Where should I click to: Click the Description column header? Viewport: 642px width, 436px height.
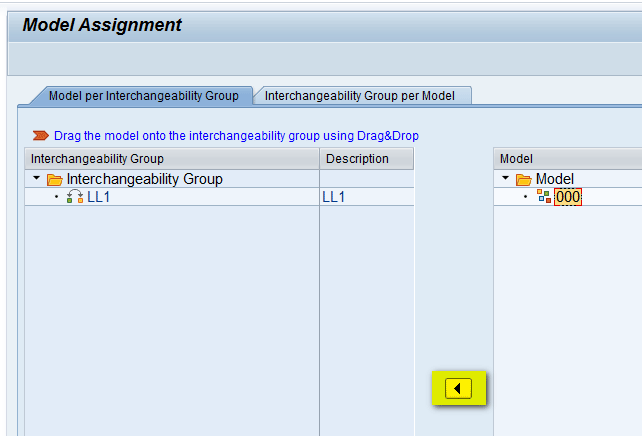click(x=356, y=159)
